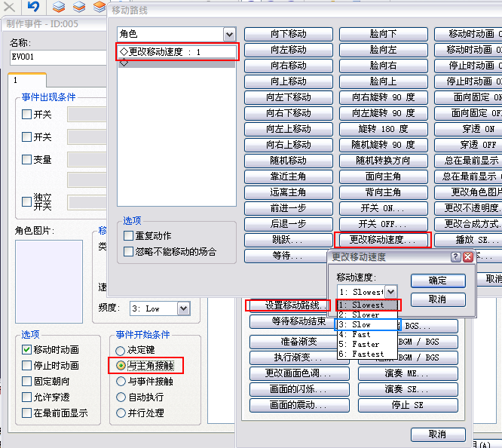Choose 5: Faster from speed list
Screen dimensions: 502x448
[368, 344]
